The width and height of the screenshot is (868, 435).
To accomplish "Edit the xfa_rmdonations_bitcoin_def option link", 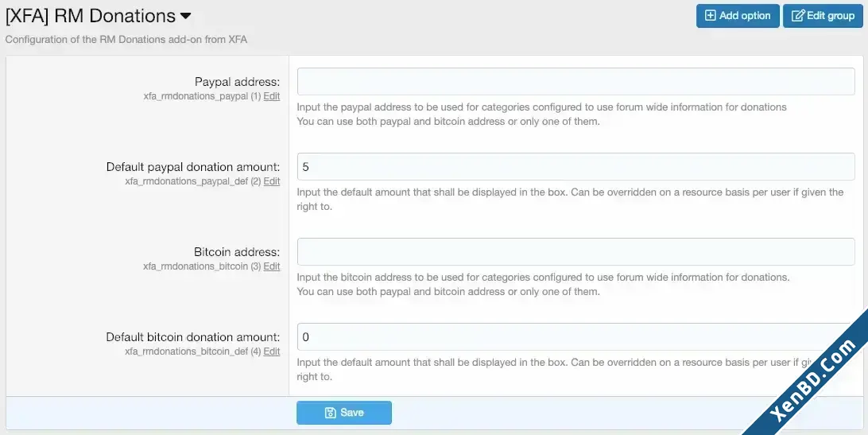I will pyautogui.click(x=271, y=351).
